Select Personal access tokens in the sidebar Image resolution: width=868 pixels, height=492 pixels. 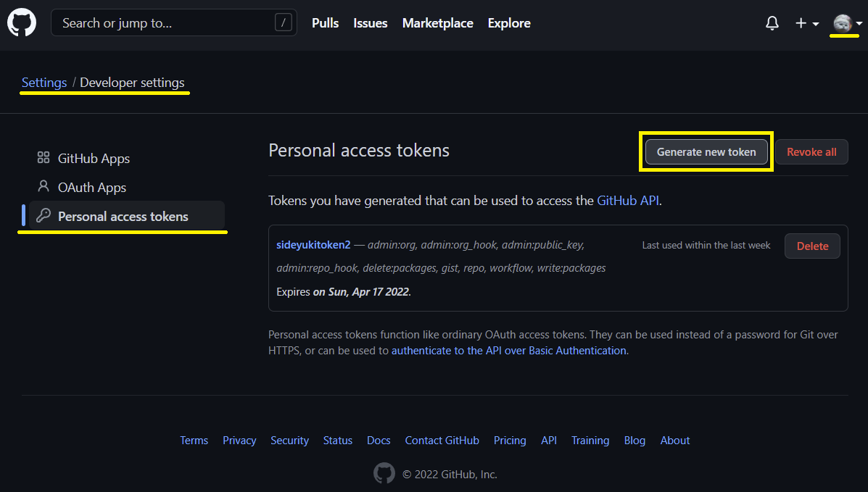click(126, 216)
